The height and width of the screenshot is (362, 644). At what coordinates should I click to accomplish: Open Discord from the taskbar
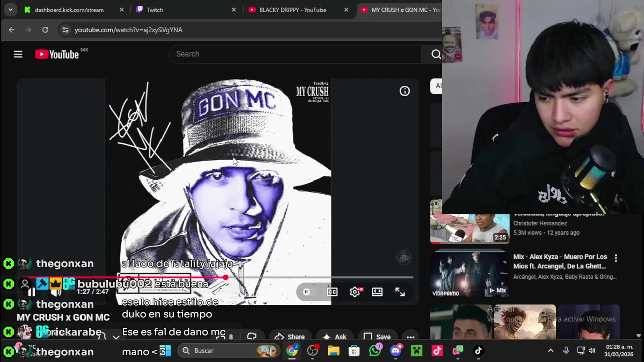point(396,351)
